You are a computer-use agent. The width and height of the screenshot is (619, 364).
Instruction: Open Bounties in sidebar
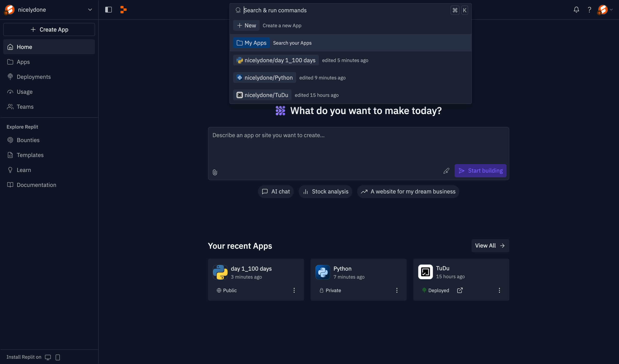coord(49,140)
